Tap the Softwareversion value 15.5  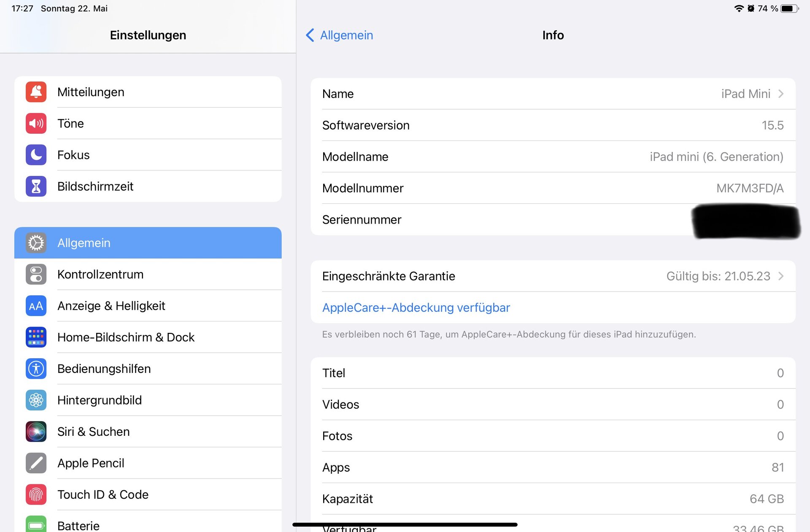[x=772, y=125]
